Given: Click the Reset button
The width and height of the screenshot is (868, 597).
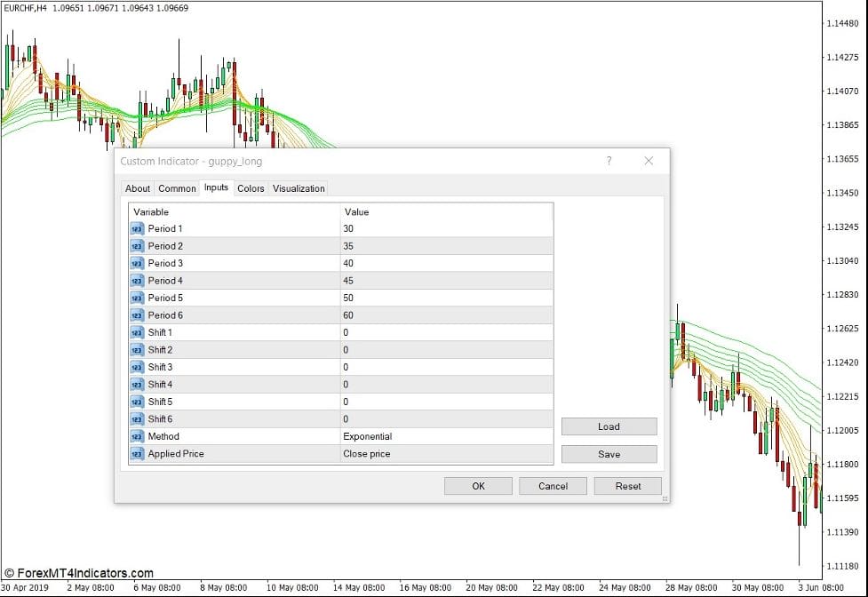Looking at the screenshot, I should 628,486.
